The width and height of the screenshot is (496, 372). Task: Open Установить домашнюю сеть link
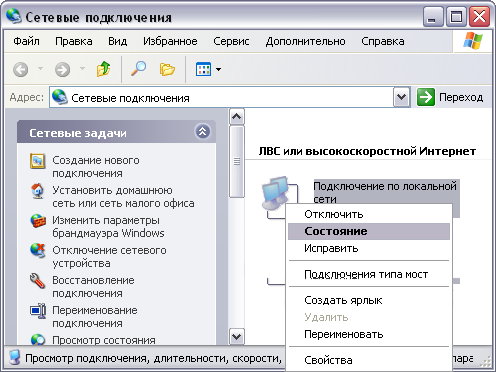pos(123,197)
